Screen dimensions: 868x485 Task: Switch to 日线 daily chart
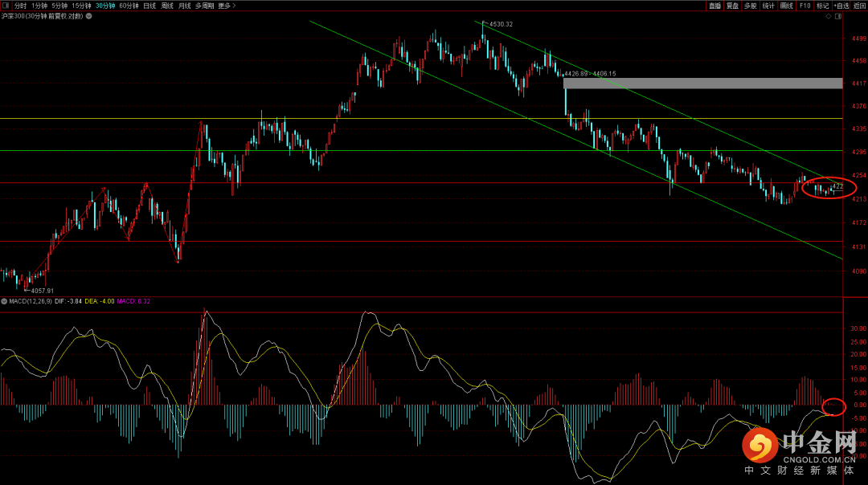[x=149, y=6]
